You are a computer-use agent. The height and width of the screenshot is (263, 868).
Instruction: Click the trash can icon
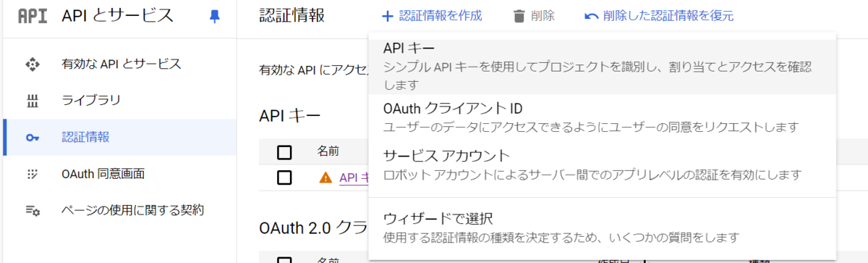pyautogui.click(x=519, y=16)
